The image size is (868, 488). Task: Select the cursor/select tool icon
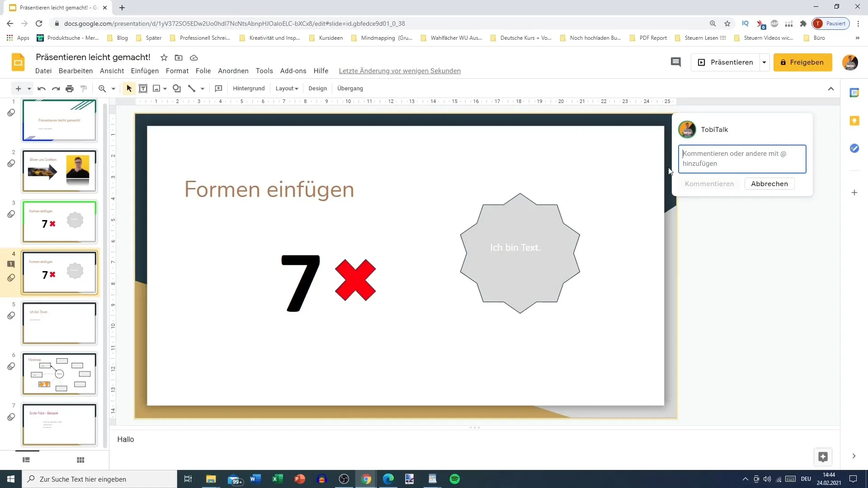click(x=128, y=88)
